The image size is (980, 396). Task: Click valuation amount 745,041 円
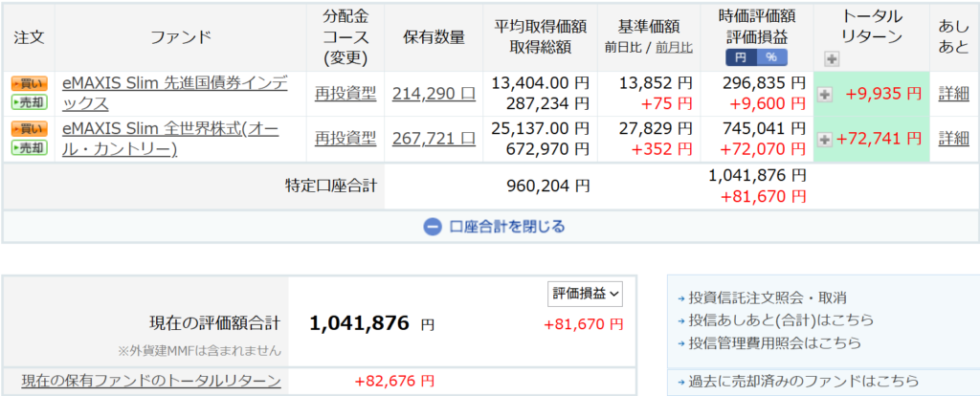(x=765, y=129)
